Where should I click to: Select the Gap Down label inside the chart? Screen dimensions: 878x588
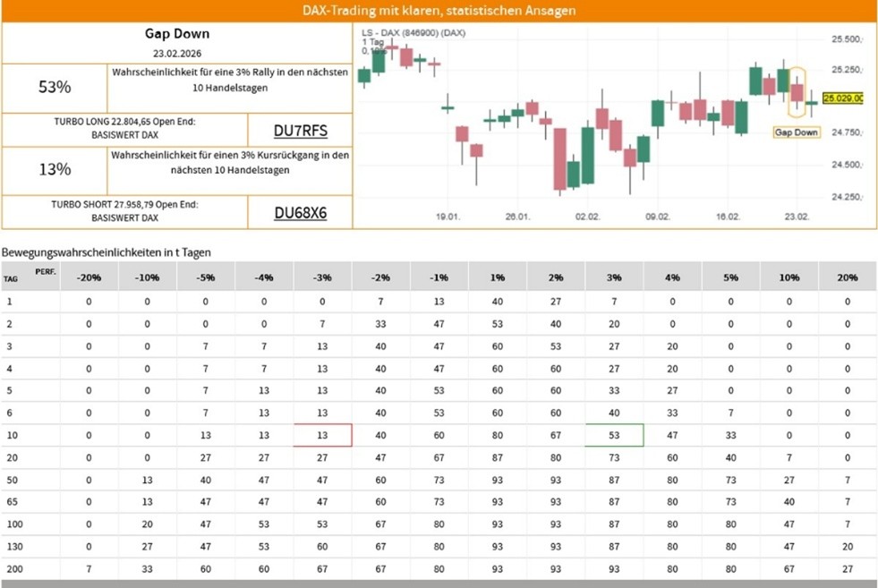pos(796,132)
